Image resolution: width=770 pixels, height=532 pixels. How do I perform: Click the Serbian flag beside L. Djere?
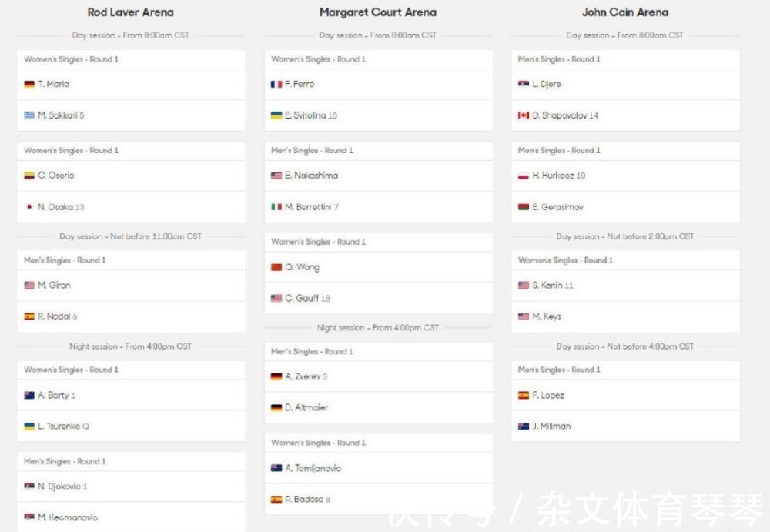[524, 85]
